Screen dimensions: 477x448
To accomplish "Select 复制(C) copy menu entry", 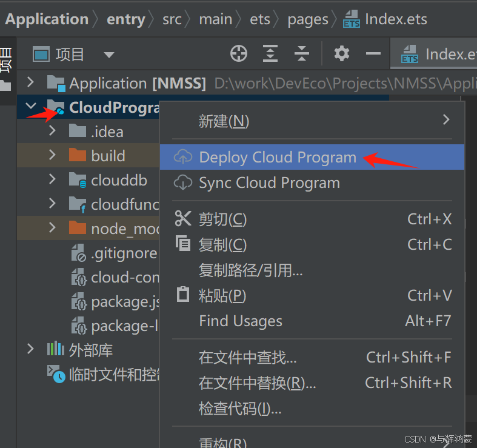I will 312,244.
